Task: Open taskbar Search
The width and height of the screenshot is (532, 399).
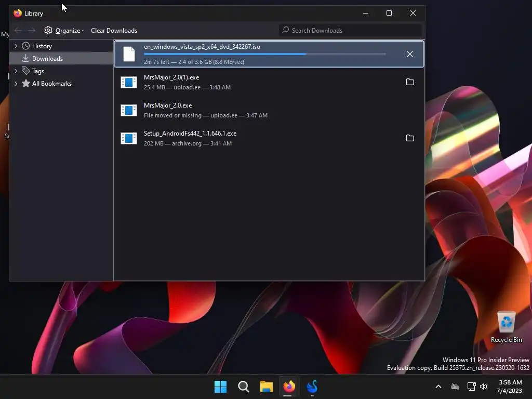Action: point(244,387)
